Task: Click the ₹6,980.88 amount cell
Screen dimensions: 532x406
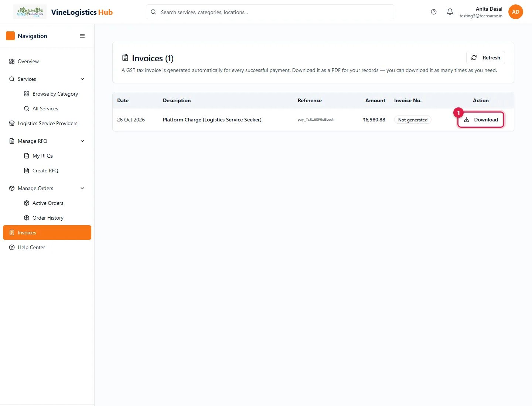Action: point(374,120)
